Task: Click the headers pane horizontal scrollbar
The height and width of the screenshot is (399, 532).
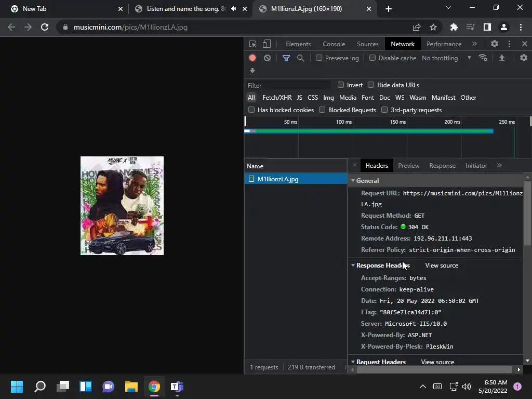Action: pos(434,369)
